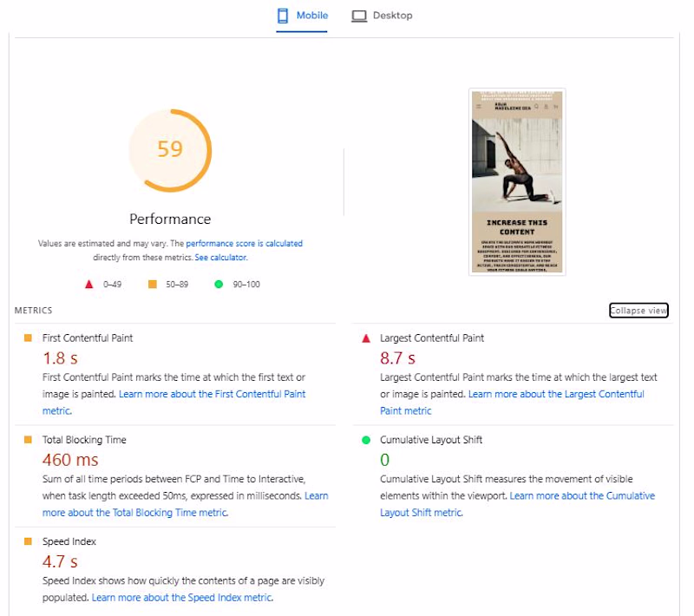Image resolution: width=694 pixels, height=616 pixels.
Task: Click the desktop monitor icon
Action: [x=359, y=16]
